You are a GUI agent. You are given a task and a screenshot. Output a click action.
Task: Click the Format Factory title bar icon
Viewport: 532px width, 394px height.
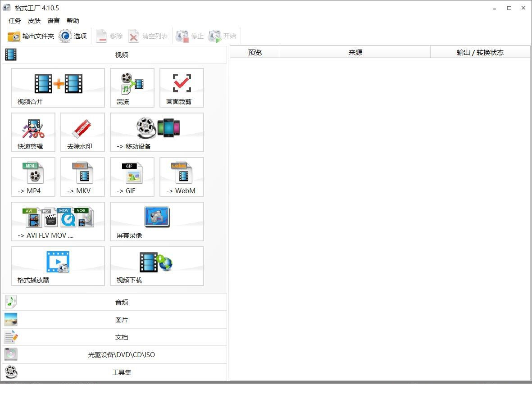(7, 8)
